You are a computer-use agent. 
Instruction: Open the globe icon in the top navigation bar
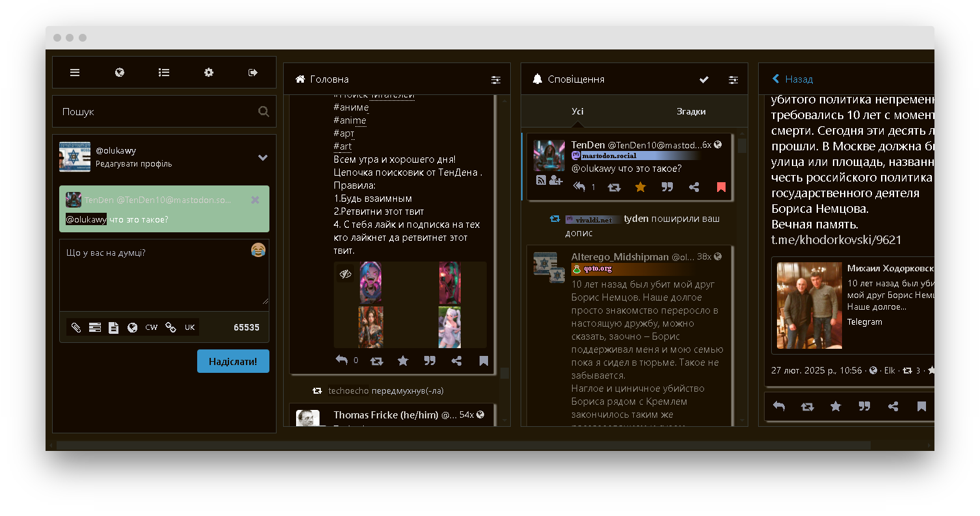(x=120, y=72)
